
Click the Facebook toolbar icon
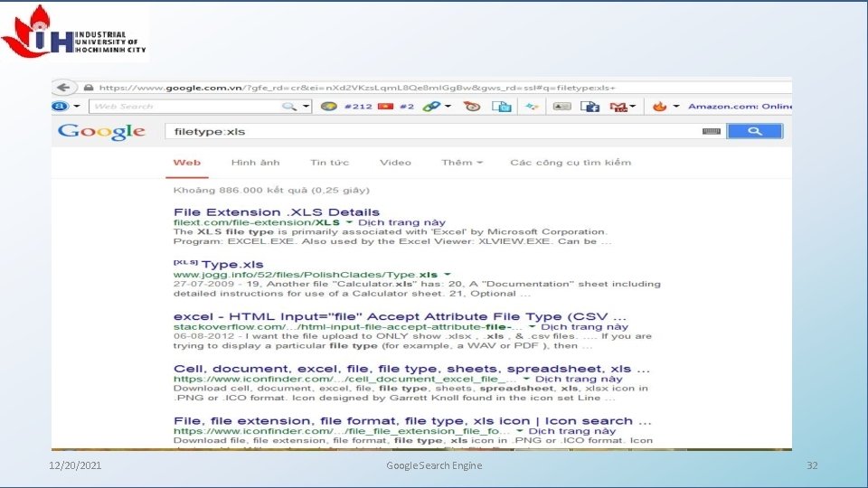pyautogui.click(x=590, y=107)
